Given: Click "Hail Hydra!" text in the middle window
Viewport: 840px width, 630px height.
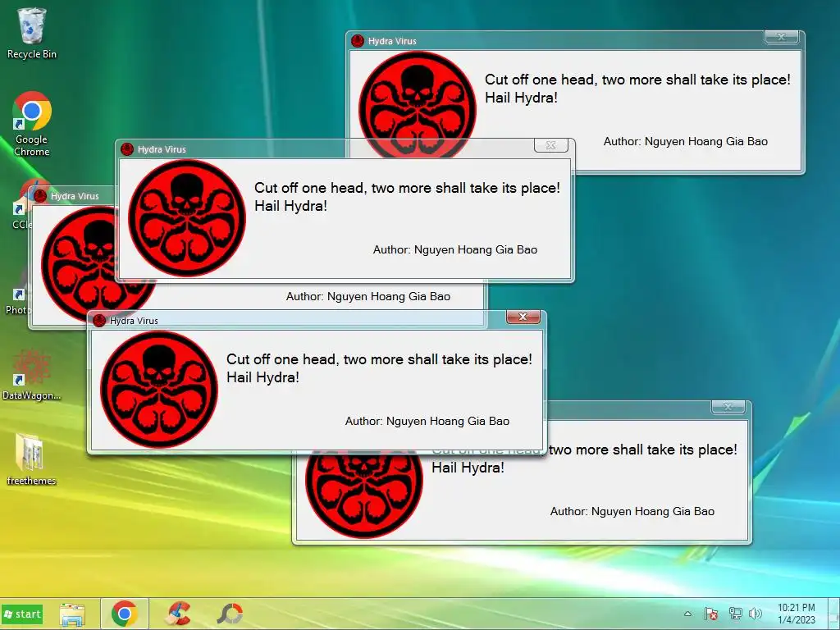Looking at the screenshot, I should pos(290,206).
